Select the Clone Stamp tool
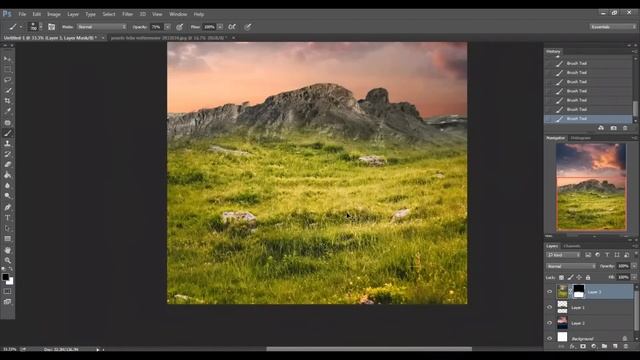 click(7, 144)
